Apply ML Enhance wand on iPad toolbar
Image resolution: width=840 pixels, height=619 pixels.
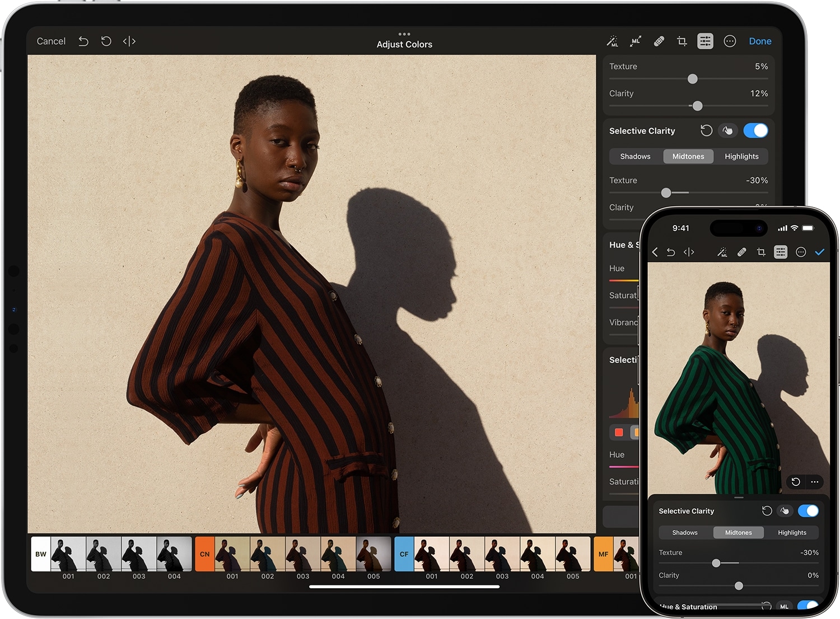tap(612, 41)
